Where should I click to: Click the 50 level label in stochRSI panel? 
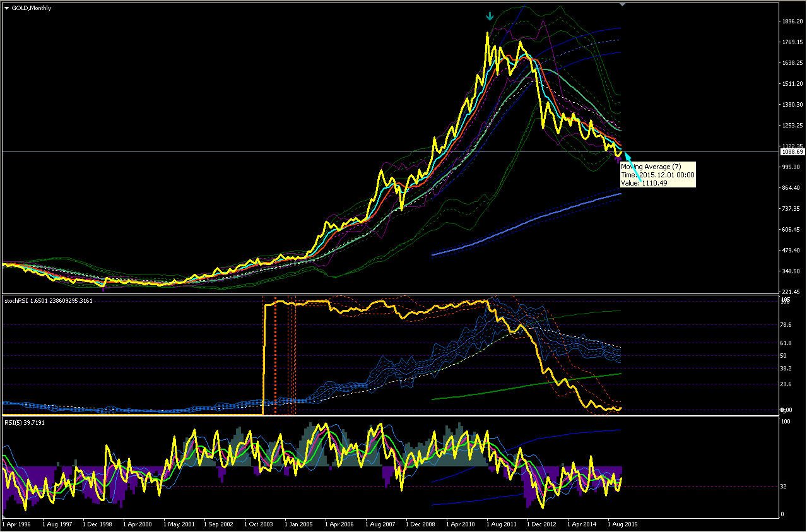[x=784, y=356]
